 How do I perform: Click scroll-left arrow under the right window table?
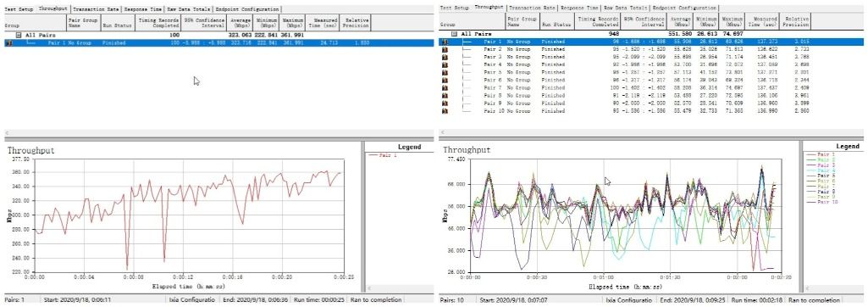click(444, 131)
